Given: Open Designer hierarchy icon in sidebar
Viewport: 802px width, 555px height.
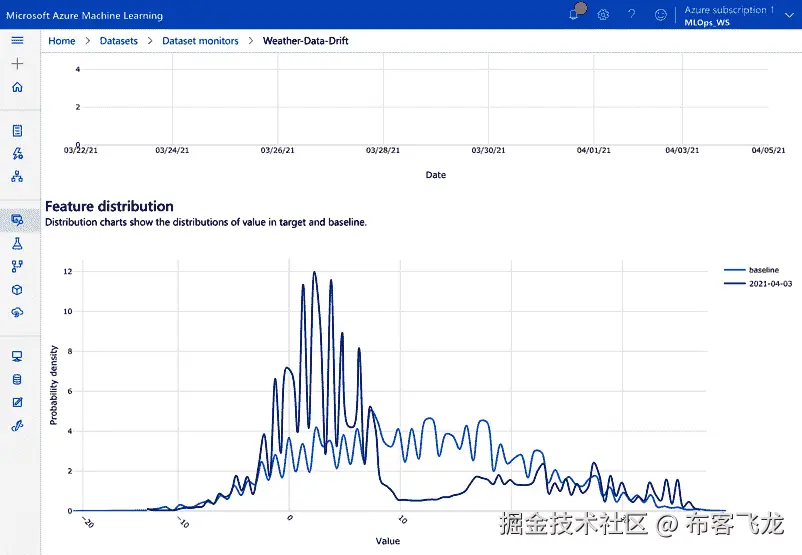Looking at the screenshot, I should [17, 176].
